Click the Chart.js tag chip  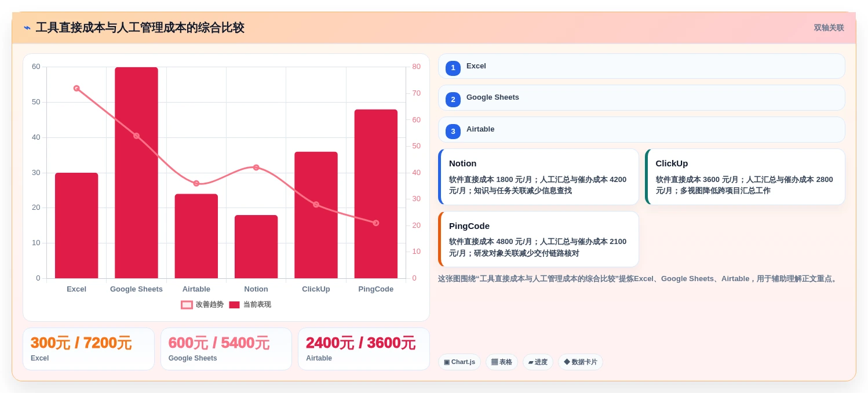click(x=459, y=362)
